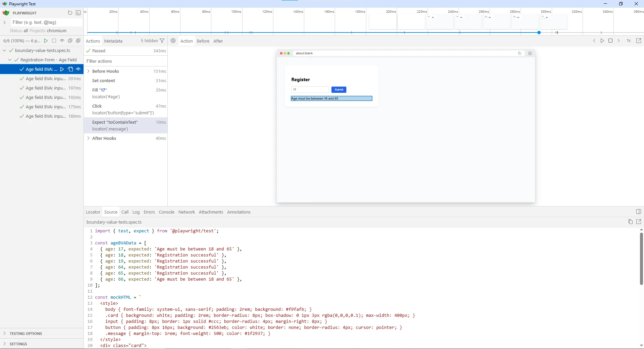Collapse all tests in the sidebar
Viewport: 644px width, 349px height.
pos(70,41)
